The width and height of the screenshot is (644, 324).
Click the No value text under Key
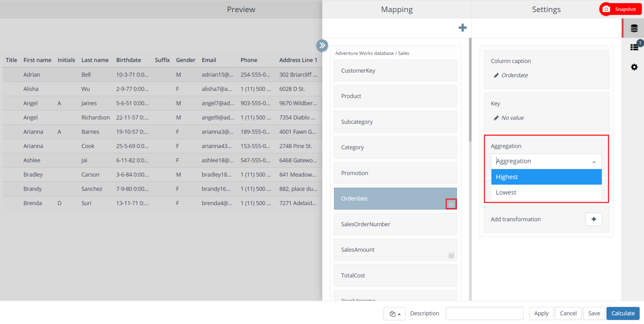point(512,118)
